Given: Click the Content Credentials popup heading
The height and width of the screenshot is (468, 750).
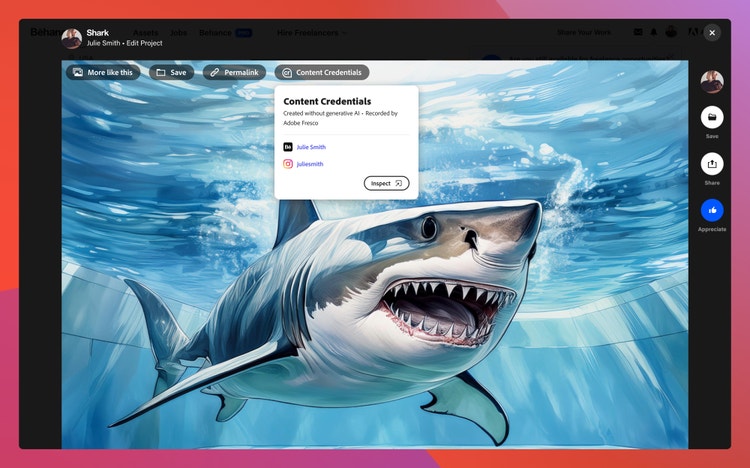Looking at the screenshot, I should point(327,101).
